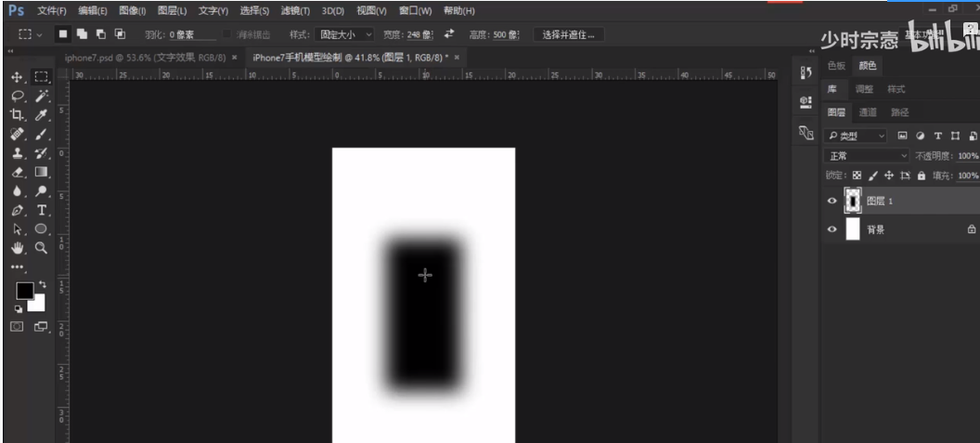The width and height of the screenshot is (980, 443).
Task: Select the Horizontal Type tool
Action: click(41, 210)
